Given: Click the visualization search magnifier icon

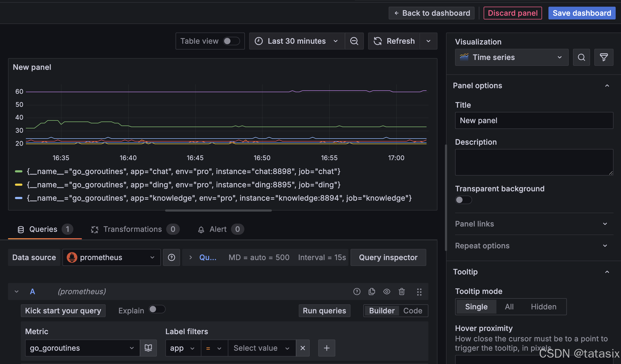Looking at the screenshot, I should [581, 57].
